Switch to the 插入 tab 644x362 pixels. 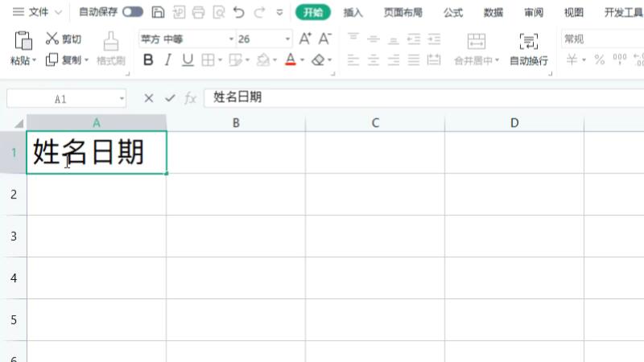click(353, 12)
